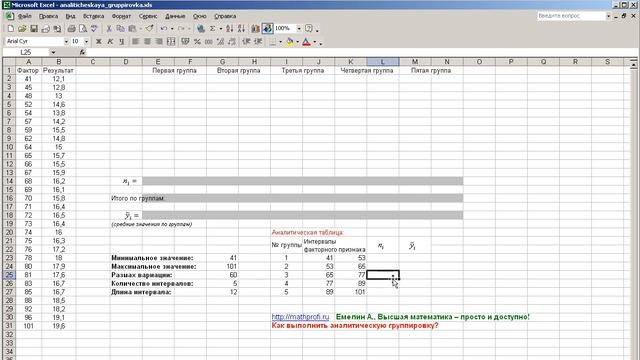This screenshot has height=360, width=640.
Task: Toggle italic formatting
Action: pyautogui.click(x=110, y=42)
